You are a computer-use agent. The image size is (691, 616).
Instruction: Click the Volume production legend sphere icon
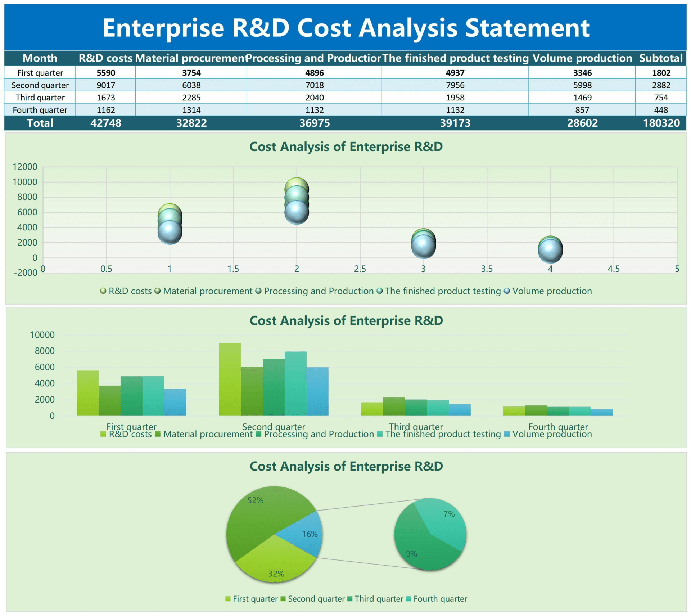507,291
